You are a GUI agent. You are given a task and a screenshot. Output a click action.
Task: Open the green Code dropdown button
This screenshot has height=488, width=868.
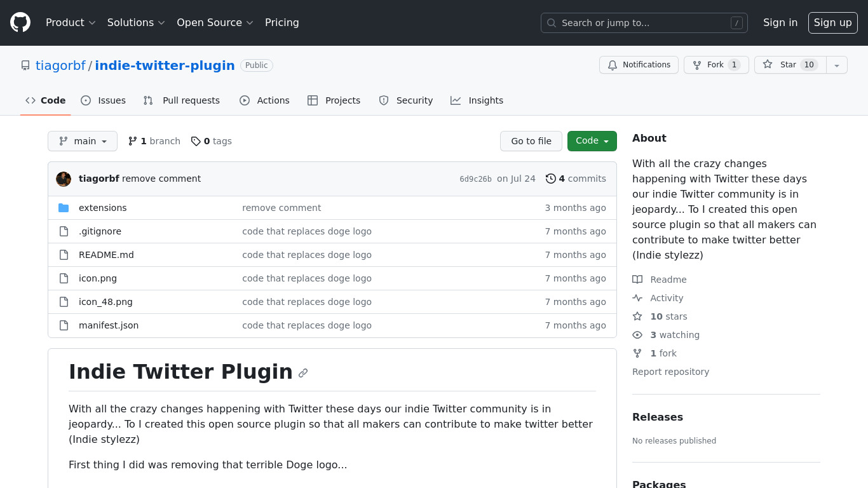coord(592,141)
